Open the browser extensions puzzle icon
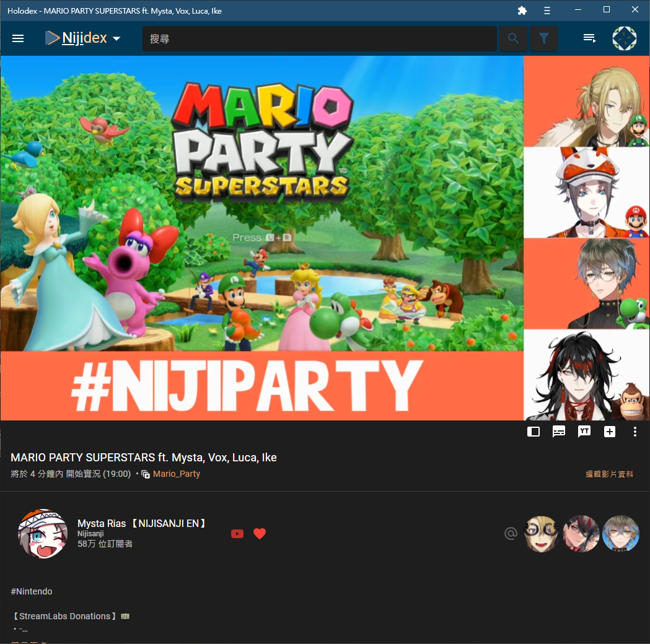Image resolution: width=650 pixels, height=644 pixels. click(x=522, y=11)
